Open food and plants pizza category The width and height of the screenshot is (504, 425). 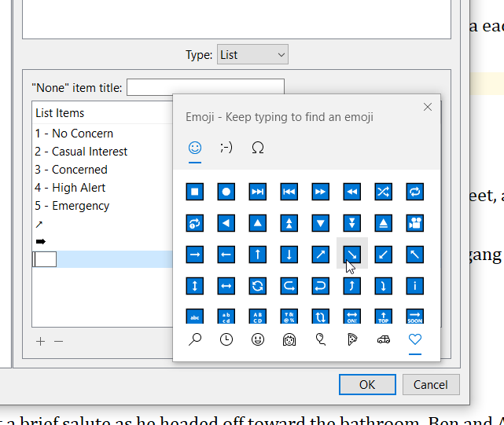[x=352, y=339]
